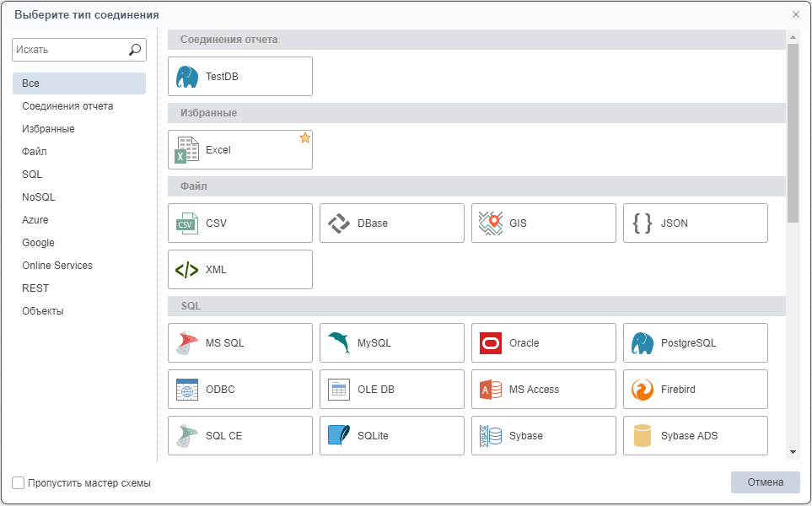Choose the SQLite feather icon
Image resolution: width=812 pixels, height=506 pixels.
point(339,436)
